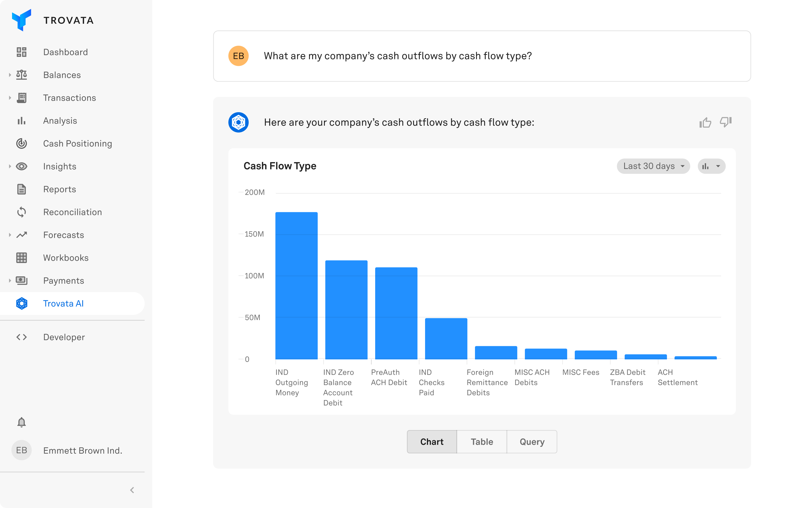This screenshot has height=508, width=812.
Task: Click the IND Outgoing Money bar
Action: (297, 286)
